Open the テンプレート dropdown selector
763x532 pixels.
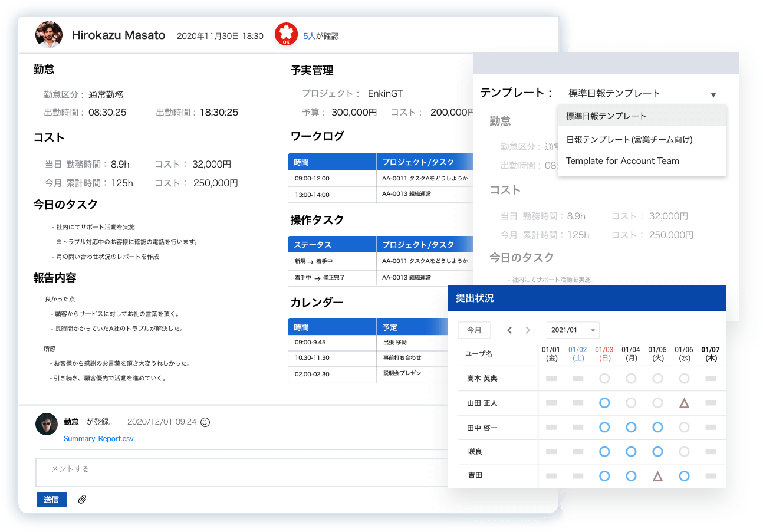pyautogui.click(x=642, y=94)
